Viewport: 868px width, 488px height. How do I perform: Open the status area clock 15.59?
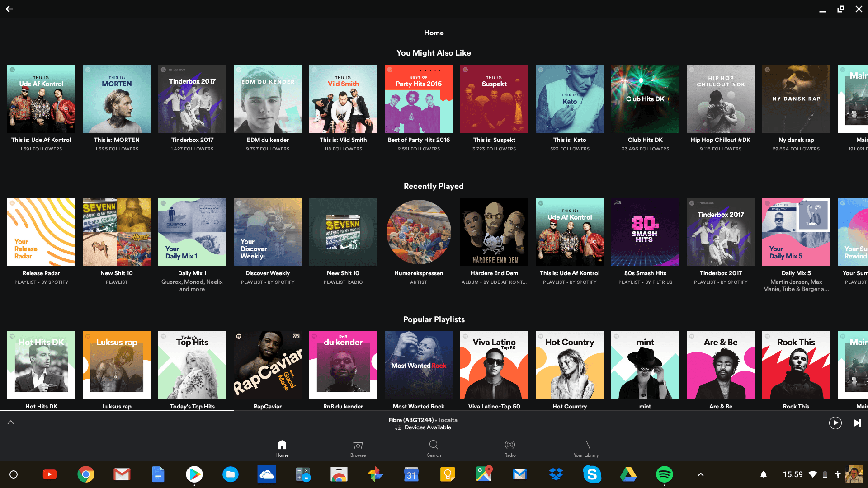tap(793, 474)
